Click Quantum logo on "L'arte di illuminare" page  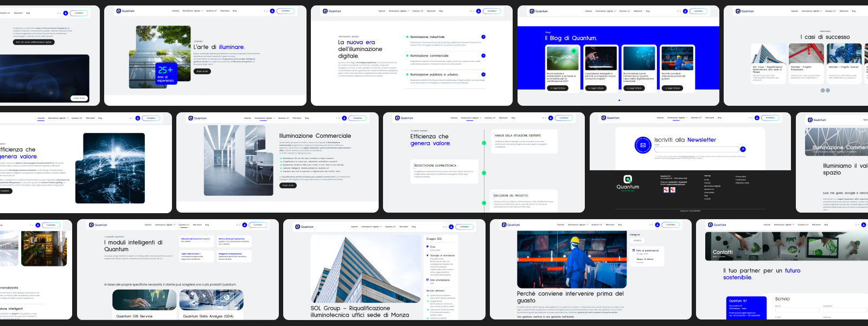pyautogui.click(x=126, y=11)
